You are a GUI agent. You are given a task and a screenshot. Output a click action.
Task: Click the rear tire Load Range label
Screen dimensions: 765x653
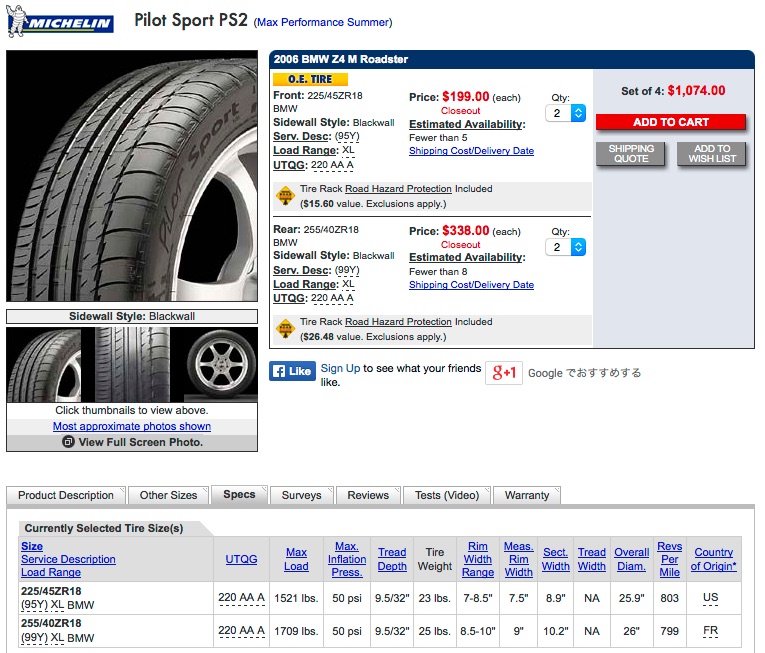coord(305,284)
